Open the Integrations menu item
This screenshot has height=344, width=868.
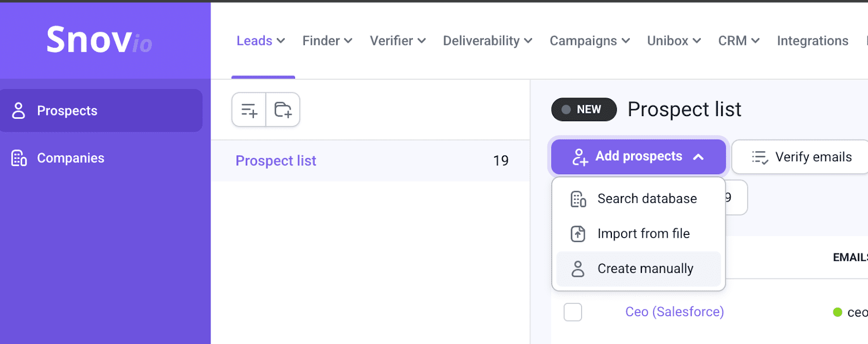[812, 41]
